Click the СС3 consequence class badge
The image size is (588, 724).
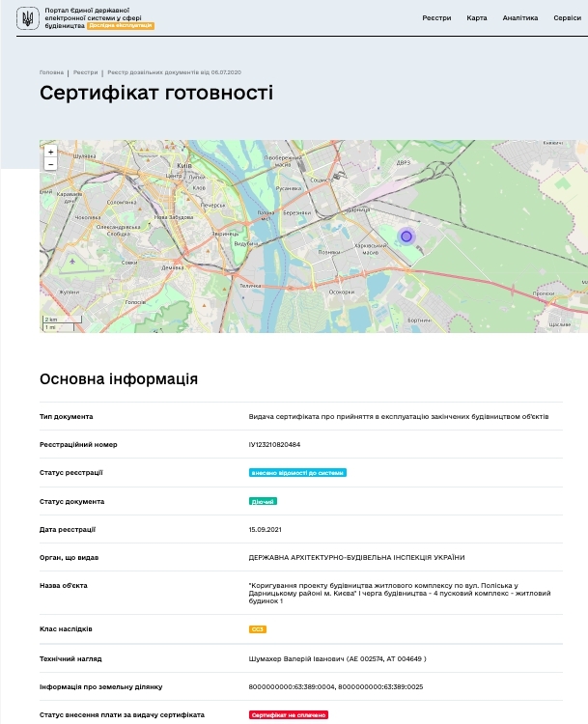tap(257, 629)
